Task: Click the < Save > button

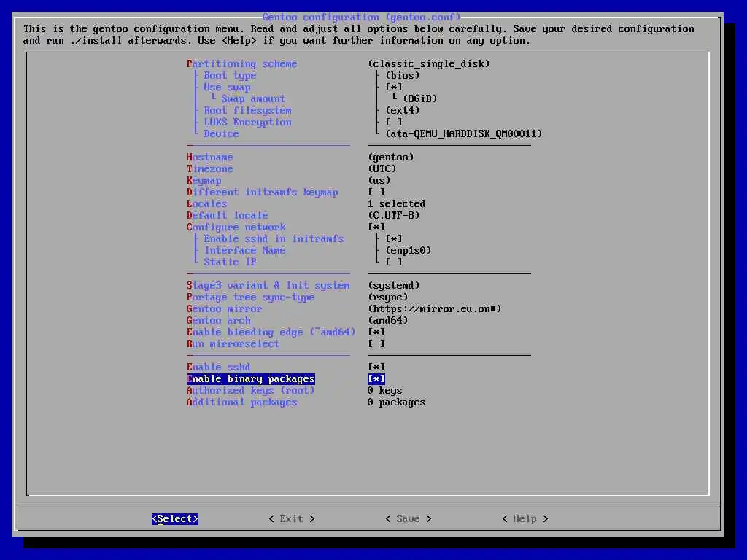Action: [409, 518]
